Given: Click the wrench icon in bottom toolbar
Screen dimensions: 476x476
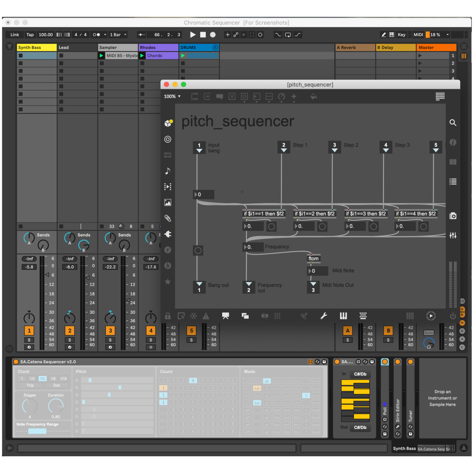Looking at the screenshot, I should tap(324, 316).
